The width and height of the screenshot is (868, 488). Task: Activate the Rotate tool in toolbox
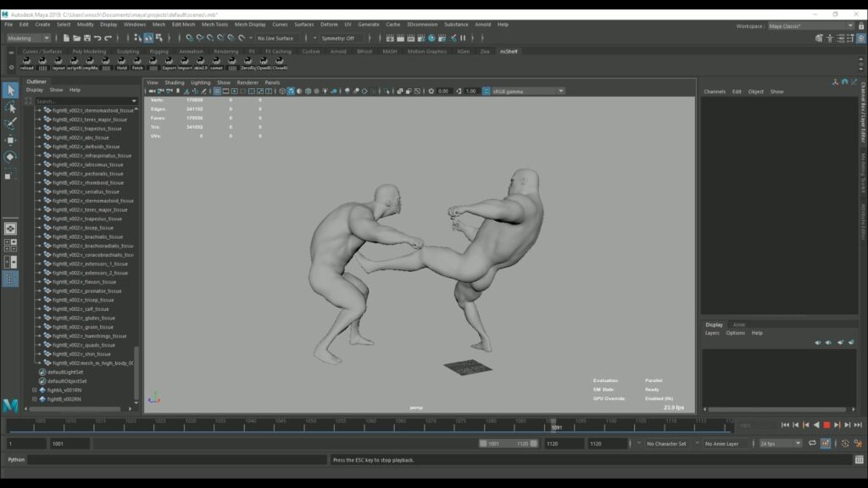pyautogui.click(x=10, y=157)
